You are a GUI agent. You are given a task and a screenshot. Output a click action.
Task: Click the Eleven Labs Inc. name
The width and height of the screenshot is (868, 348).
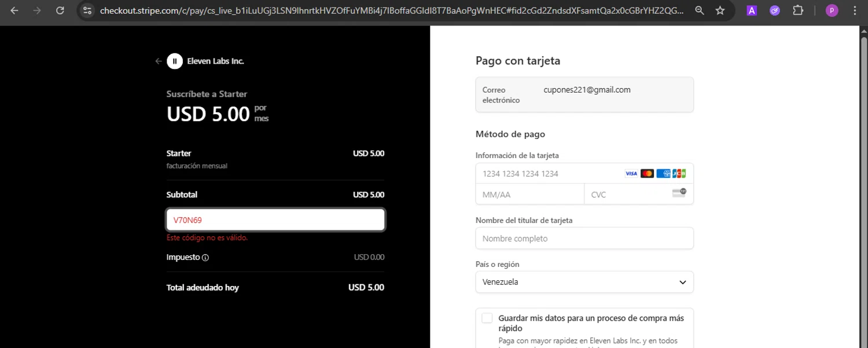tap(216, 61)
